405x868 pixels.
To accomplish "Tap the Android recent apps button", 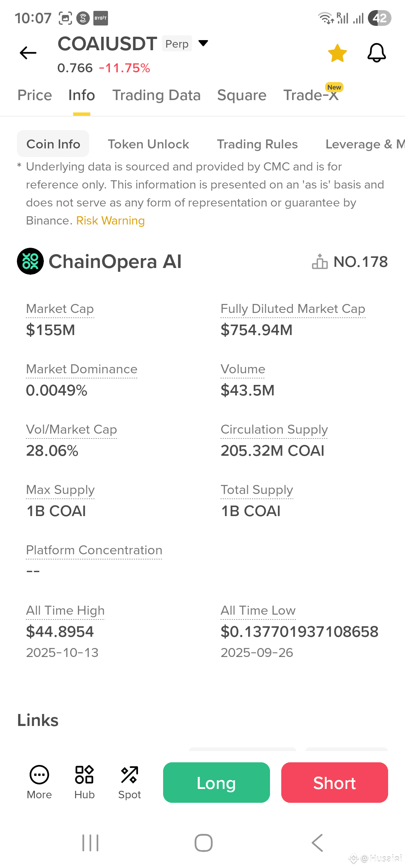I will click(90, 843).
